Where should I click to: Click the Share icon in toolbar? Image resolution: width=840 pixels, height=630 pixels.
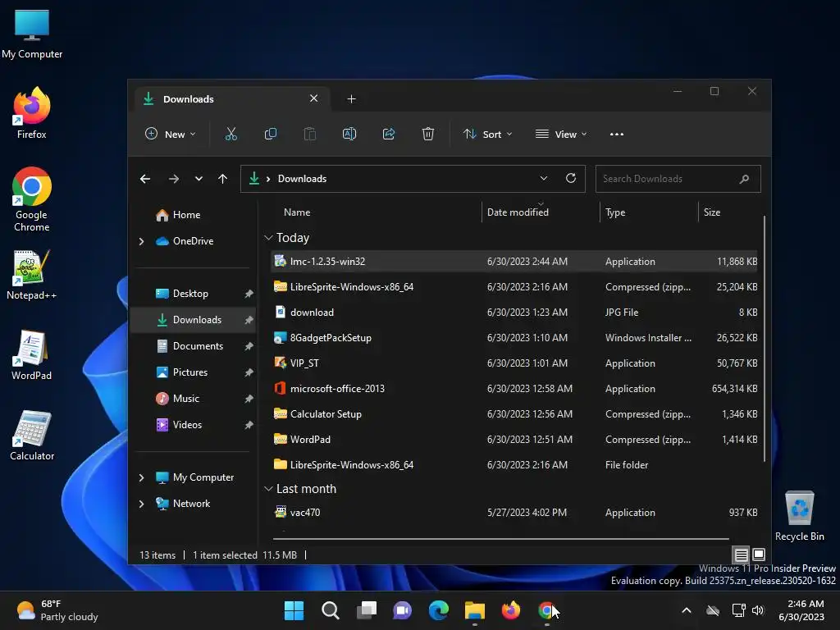pyautogui.click(x=389, y=134)
